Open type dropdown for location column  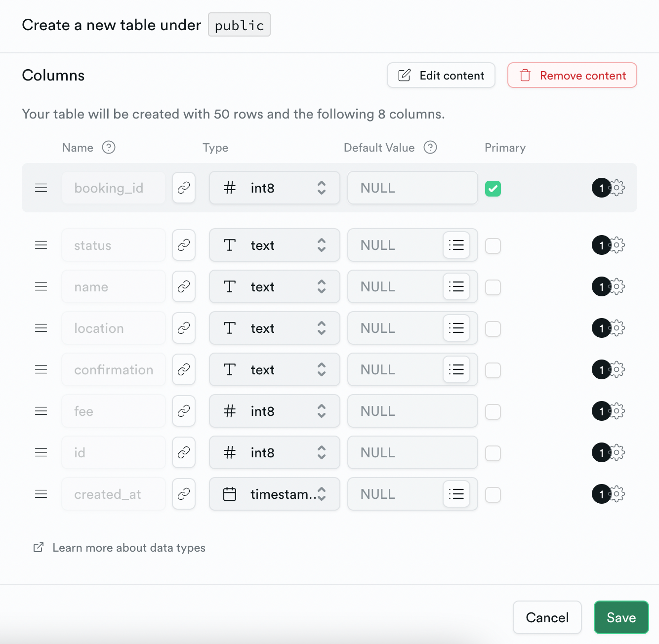pyautogui.click(x=275, y=328)
